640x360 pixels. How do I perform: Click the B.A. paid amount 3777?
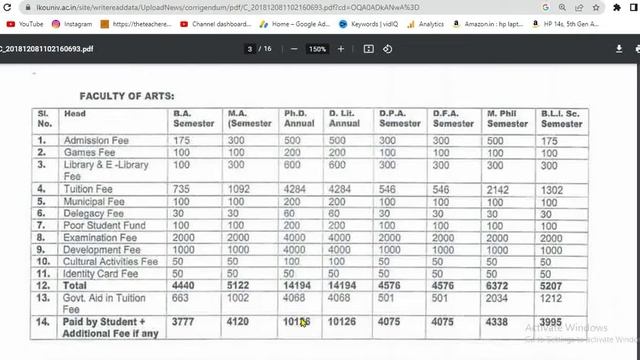tap(183, 322)
